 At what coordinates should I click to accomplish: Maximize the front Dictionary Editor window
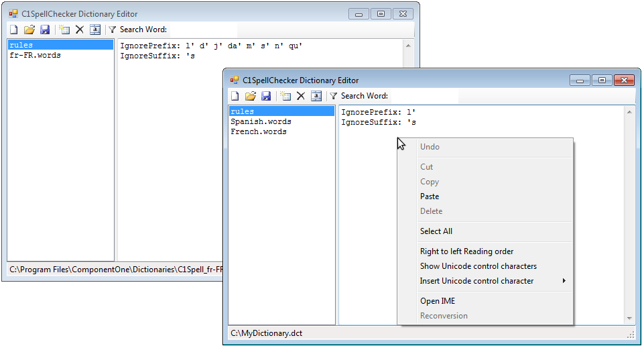(602, 80)
